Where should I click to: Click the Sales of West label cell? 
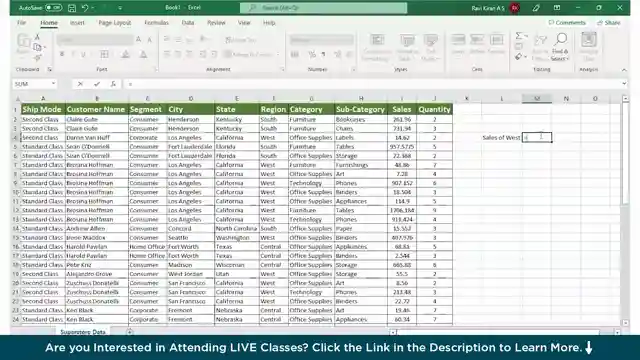pyautogui.click(x=501, y=138)
